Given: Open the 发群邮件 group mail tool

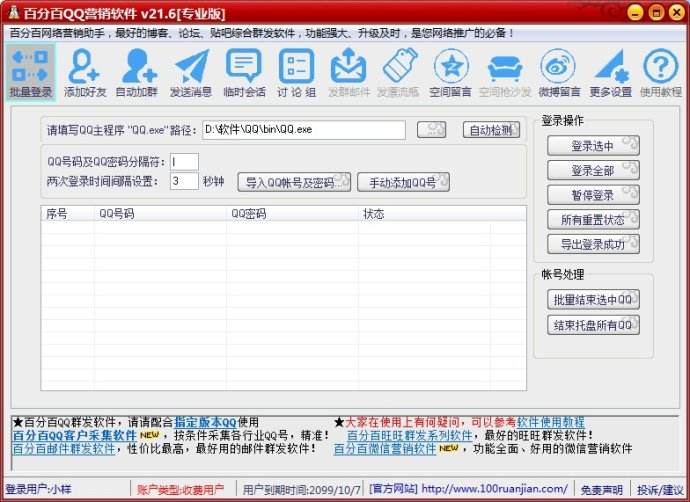Looking at the screenshot, I should (349, 73).
